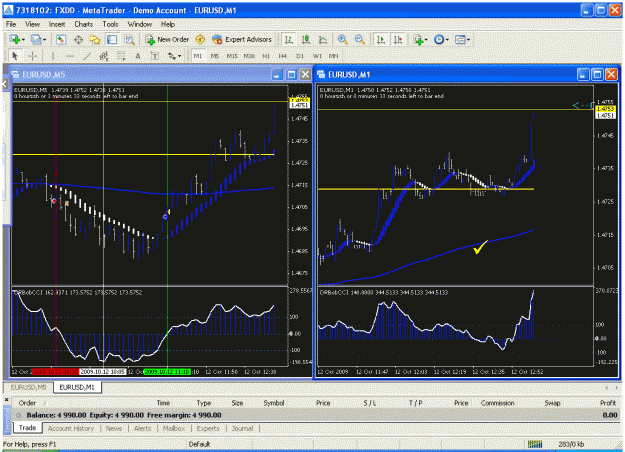Select the H1 timeframe

[266, 56]
